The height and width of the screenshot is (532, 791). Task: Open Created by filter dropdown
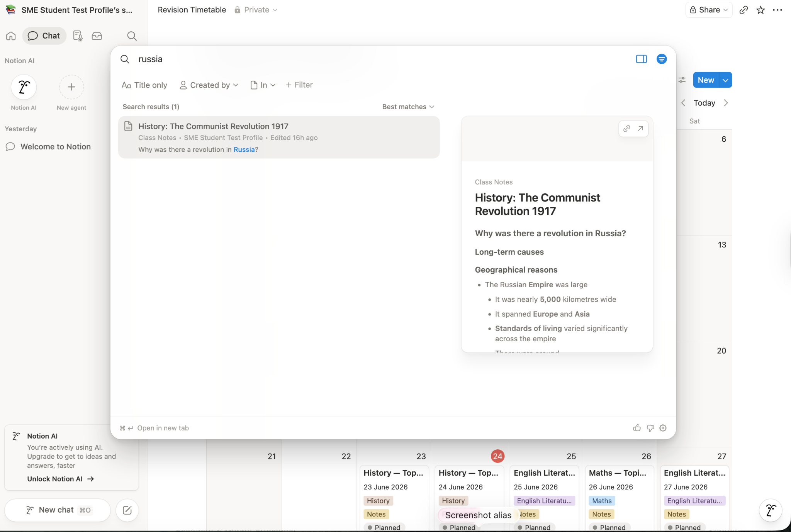pyautogui.click(x=209, y=85)
